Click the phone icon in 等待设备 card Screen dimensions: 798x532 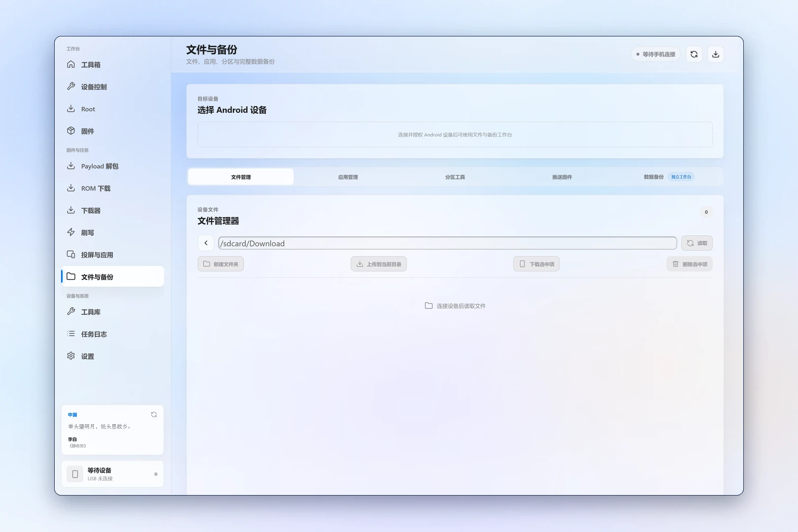click(75, 474)
